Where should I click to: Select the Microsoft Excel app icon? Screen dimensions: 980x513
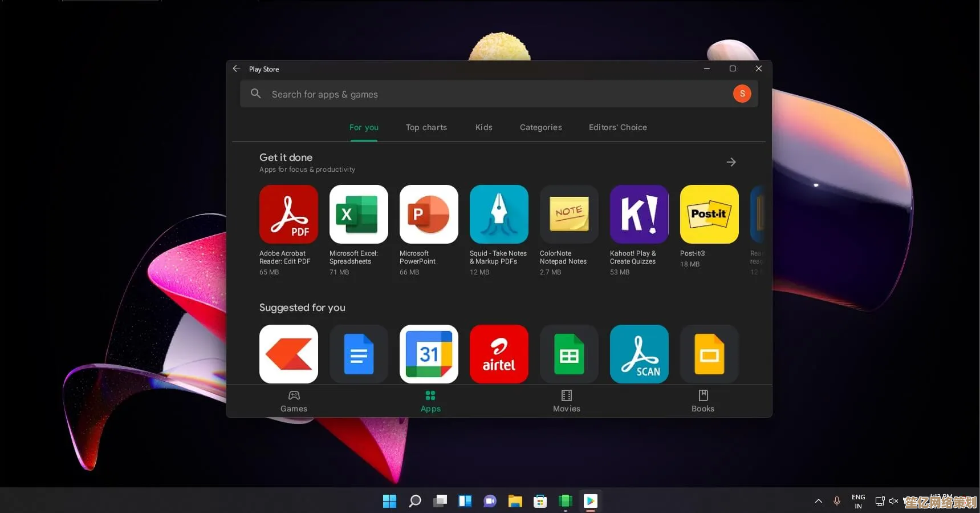click(x=359, y=215)
